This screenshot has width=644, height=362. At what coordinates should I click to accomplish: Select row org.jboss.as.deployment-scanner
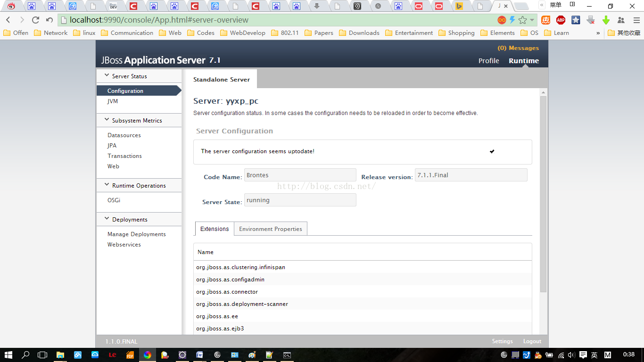pos(363,304)
